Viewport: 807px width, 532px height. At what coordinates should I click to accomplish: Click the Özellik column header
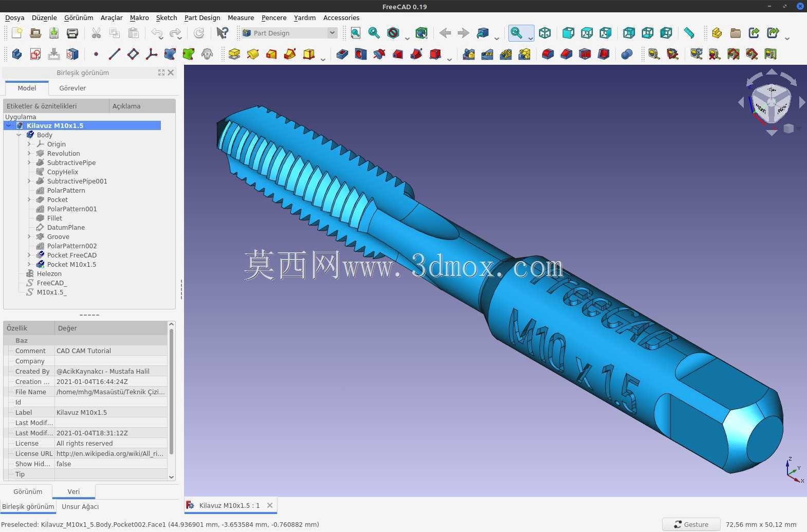coord(29,328)
